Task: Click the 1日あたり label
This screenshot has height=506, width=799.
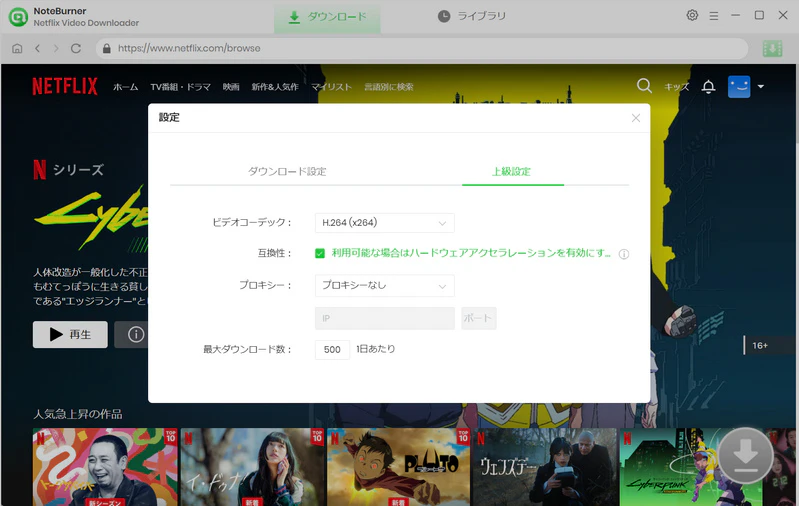Action: pos(376,349)
